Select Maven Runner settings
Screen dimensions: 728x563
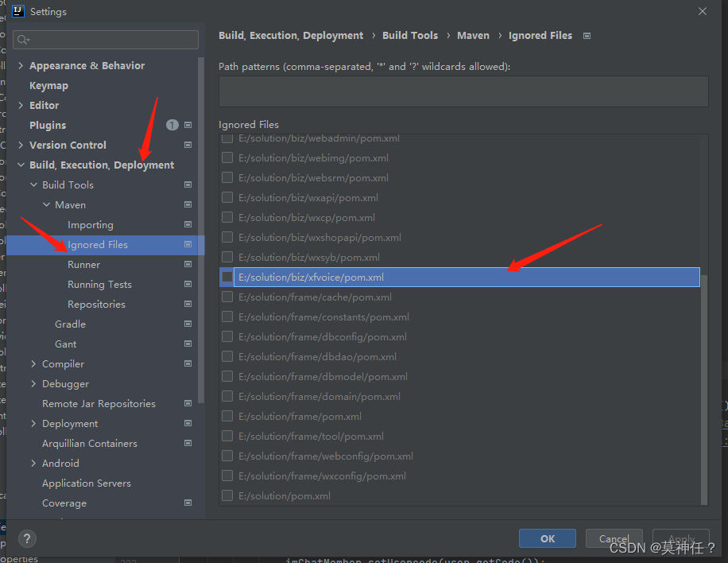click(84, 265)
